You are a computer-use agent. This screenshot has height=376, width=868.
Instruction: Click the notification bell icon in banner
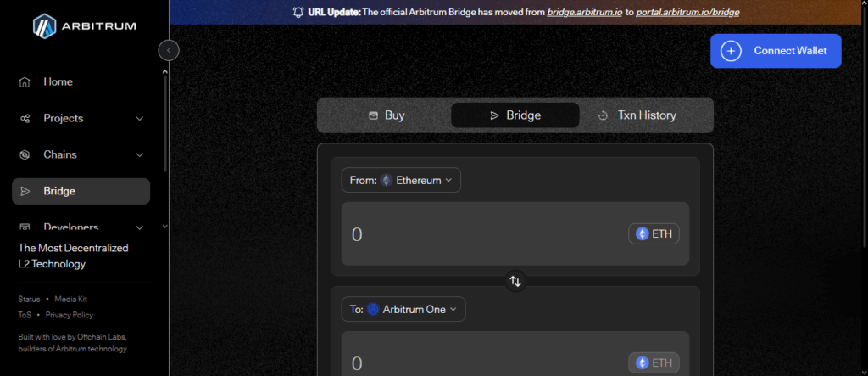click(x=298, y=13)
